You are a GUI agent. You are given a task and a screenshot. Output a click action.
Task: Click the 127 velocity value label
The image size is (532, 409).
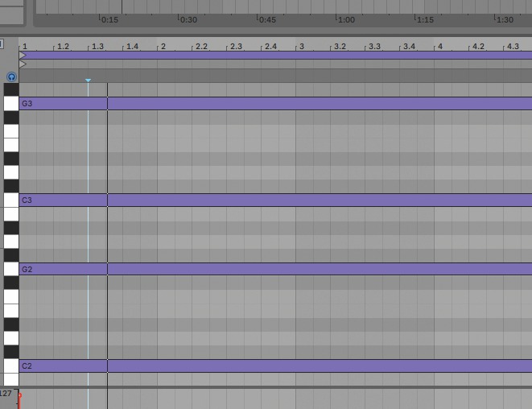(6, 394)
